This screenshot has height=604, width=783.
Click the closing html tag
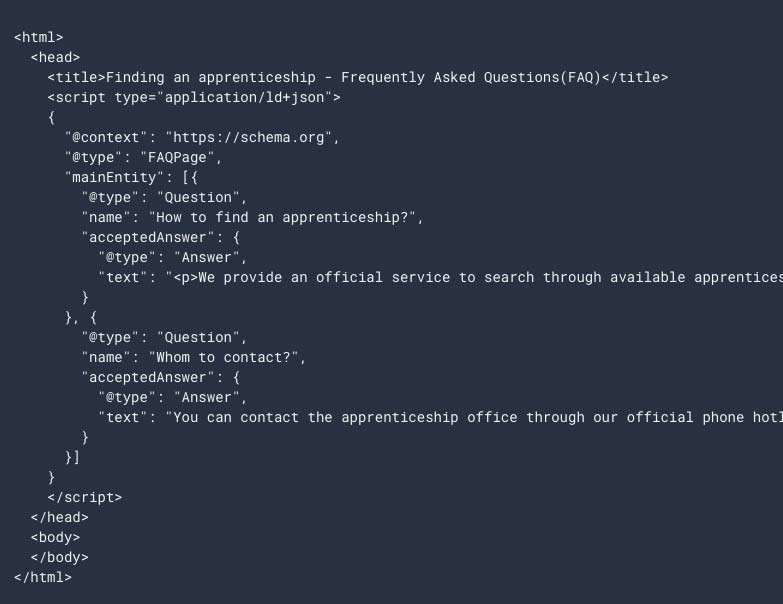[x=43, y=578]
